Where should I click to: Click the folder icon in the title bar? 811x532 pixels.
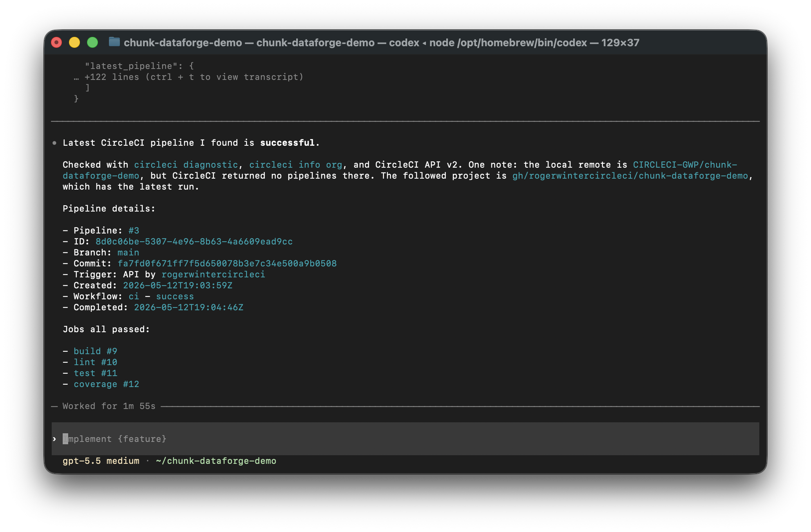tap(114, 42)
